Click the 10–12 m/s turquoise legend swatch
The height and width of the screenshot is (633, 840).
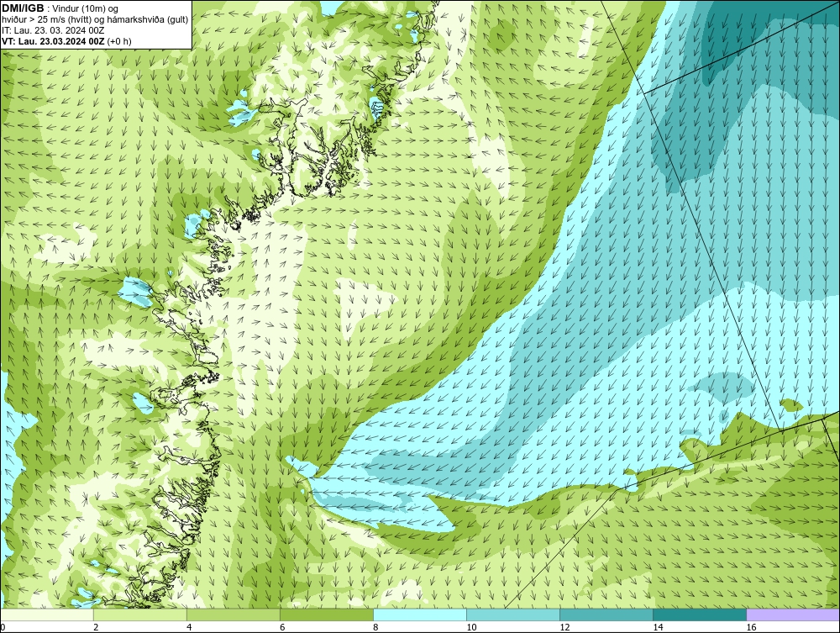(512, 615)
